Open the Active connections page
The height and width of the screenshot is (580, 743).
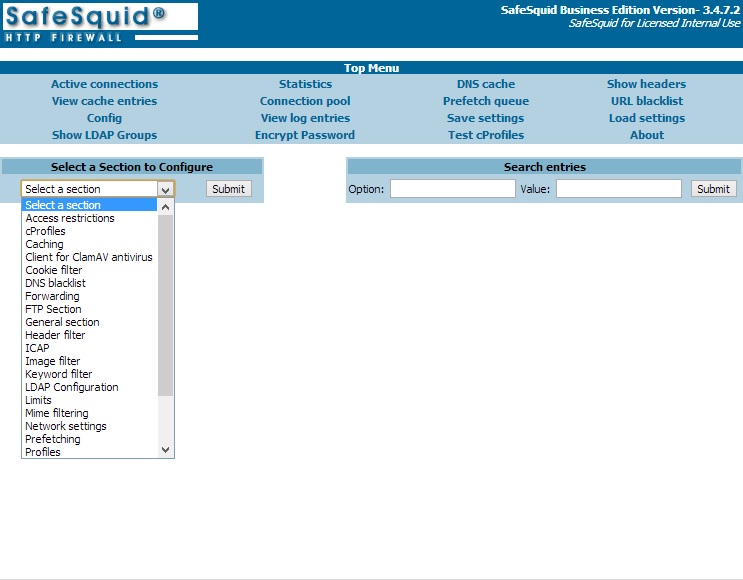coord(104,84)
